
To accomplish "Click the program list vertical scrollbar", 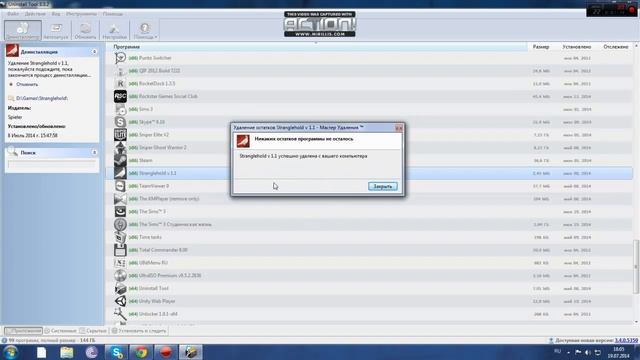I will (636, 267).
